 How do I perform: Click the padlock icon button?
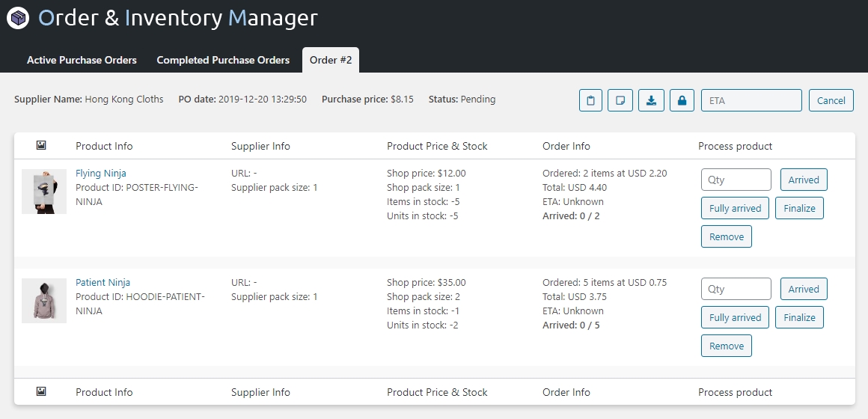pos(682,100)
